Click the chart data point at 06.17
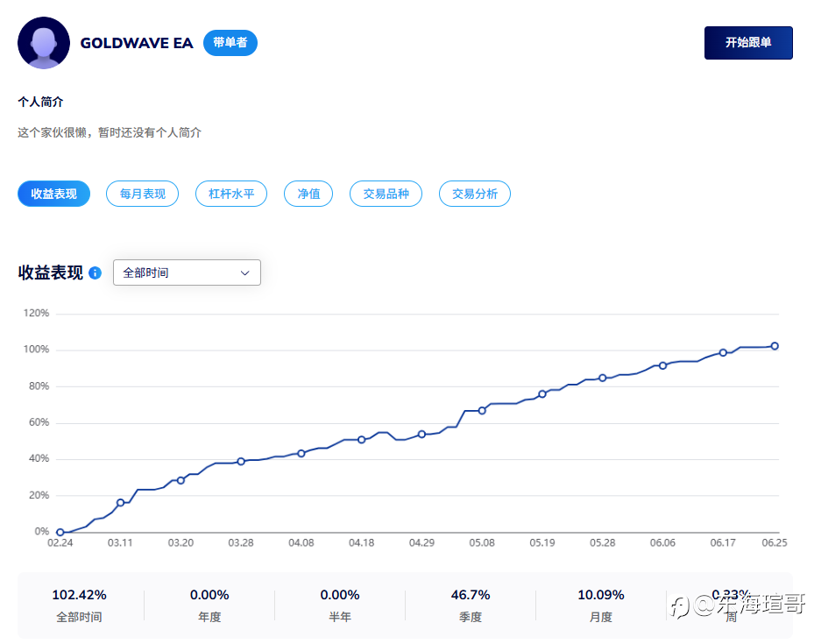 pyautogui.click(x=723, y=352)
